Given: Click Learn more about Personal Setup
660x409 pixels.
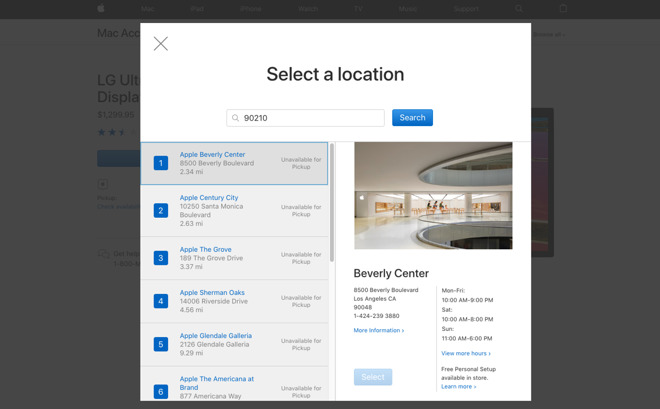Looking at the screenshot, I should click(x=458, y=386).
